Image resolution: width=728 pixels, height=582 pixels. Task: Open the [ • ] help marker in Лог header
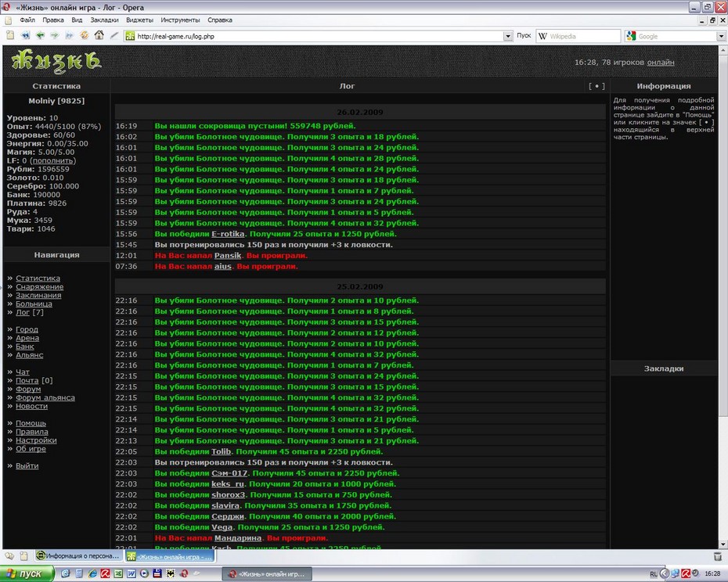click(x=596, y=86)
